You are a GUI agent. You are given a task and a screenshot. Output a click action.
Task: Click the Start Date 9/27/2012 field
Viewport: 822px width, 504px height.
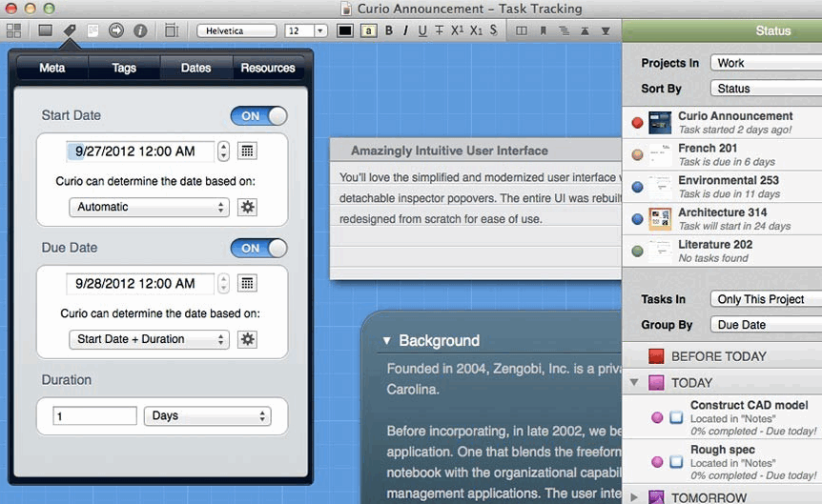[x=140, y=151]
